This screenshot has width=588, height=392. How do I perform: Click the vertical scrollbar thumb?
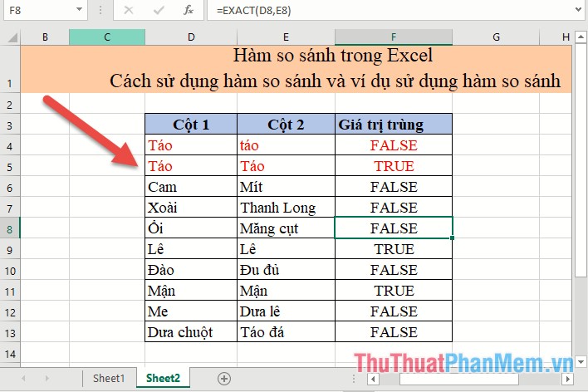(581, 160)
